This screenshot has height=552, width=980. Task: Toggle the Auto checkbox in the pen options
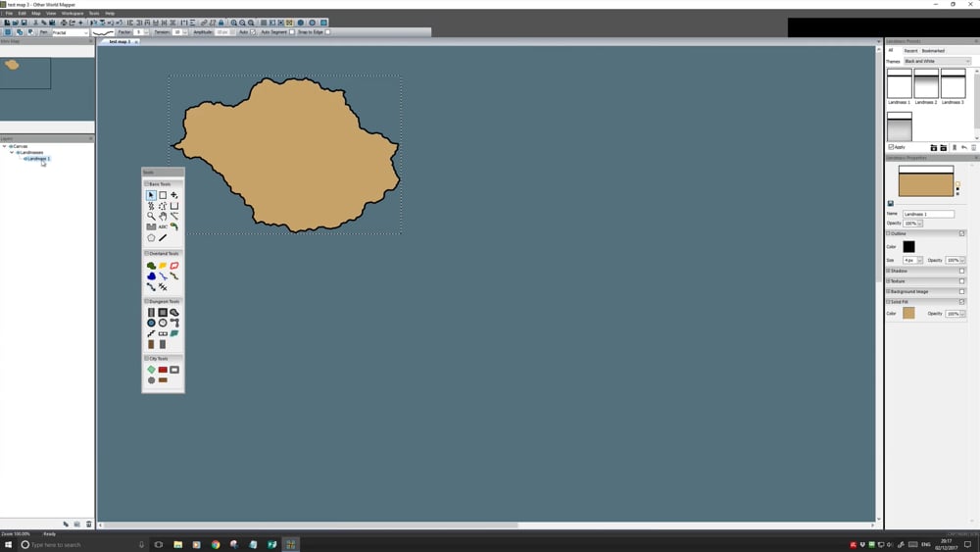253,32
